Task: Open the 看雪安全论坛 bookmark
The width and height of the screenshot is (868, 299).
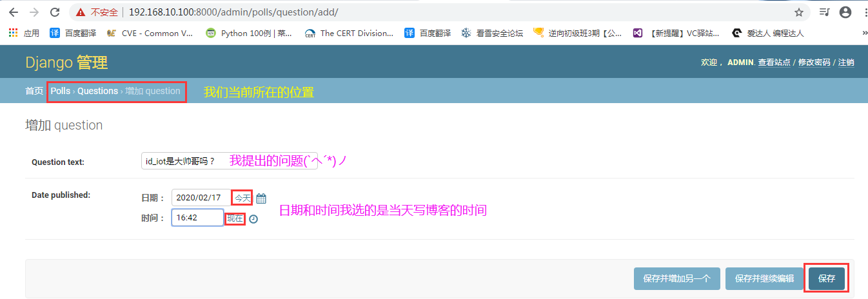Action: 492,33
